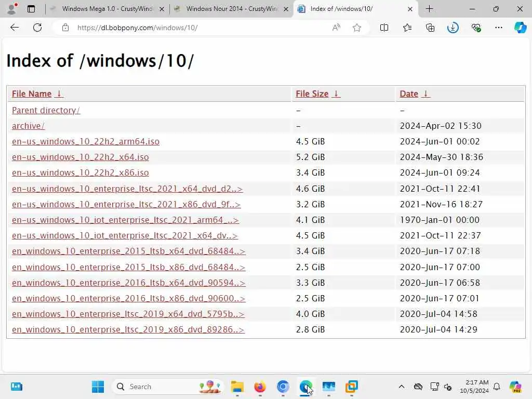Screen dimensions: 532x399
Task: Open File Explorer from taskbar
Action: tap(237, 387)
